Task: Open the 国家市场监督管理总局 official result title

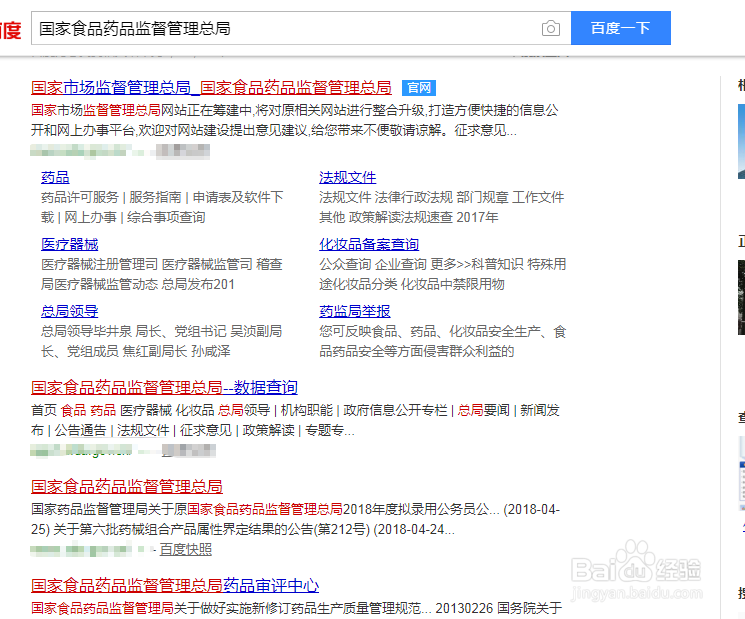Action: pyautogui.click(x=211, y=87)
